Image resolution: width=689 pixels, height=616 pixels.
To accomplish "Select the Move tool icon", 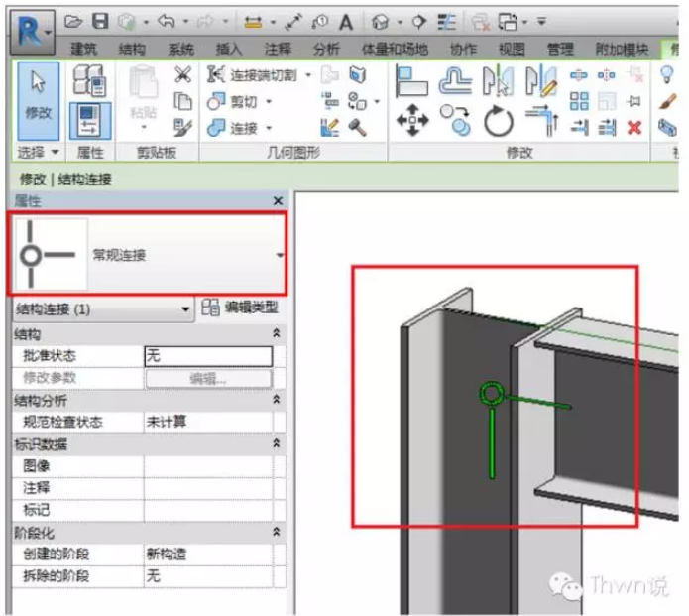I will pyautogui.click(x=412, y=120).
